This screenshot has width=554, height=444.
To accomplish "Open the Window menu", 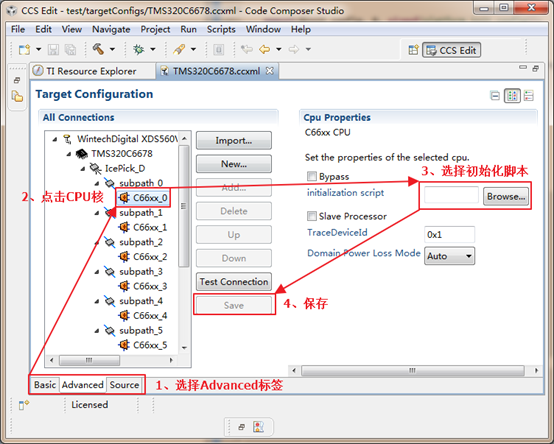I will coord(263,29).
